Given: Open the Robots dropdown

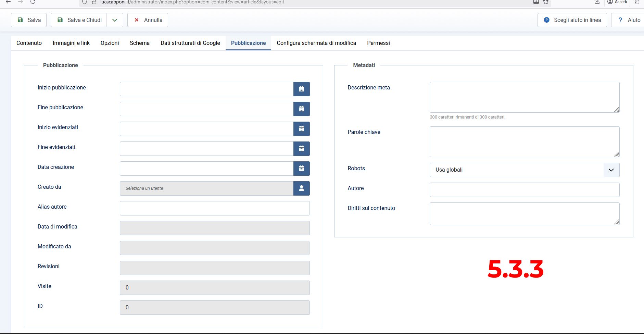Looking at the screenshot, I should click(x=524, y=170).
